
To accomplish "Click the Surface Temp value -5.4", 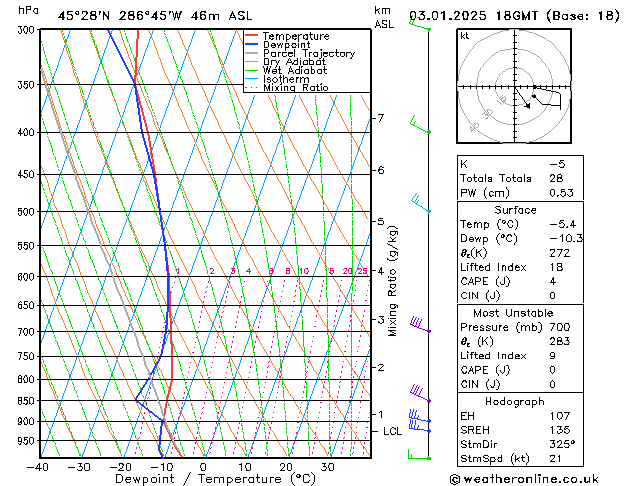I will click(x=562, y=224).
